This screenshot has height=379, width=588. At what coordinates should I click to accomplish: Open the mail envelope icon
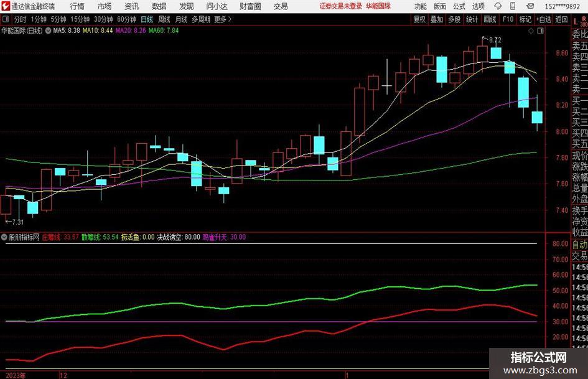pyautogui.click(x=530, y=6)
